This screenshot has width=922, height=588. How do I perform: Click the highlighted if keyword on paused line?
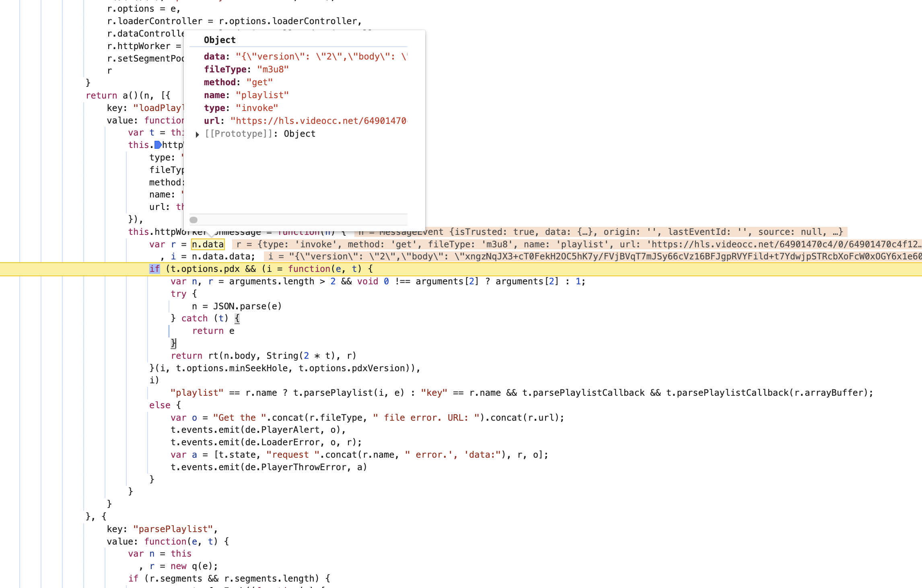154,269
